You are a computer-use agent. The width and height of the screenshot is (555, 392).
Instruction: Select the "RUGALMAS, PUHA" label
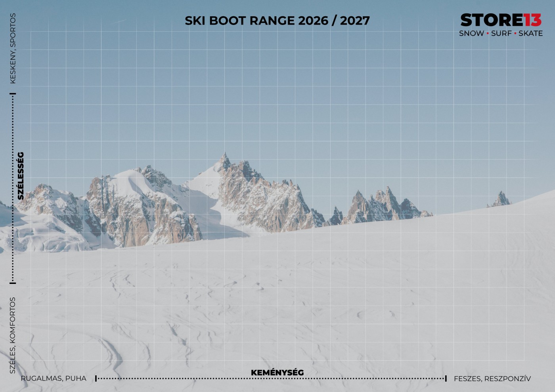pyautogui.click(x=54, y=379)
